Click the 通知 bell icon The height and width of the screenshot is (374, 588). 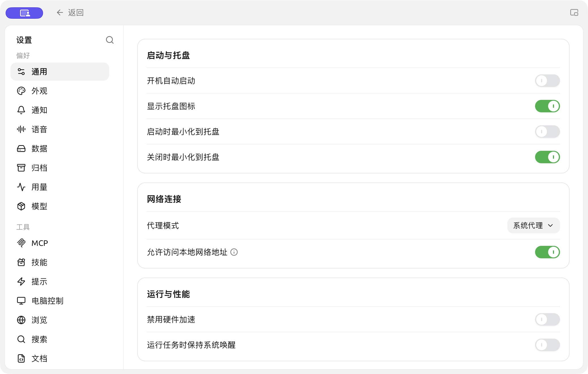(x=21, y=110)
